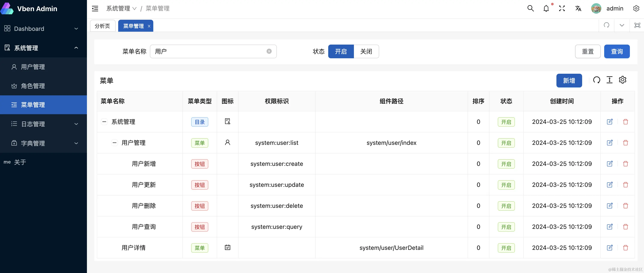Click the edit icon for 用户新增 row

(610, 164)
